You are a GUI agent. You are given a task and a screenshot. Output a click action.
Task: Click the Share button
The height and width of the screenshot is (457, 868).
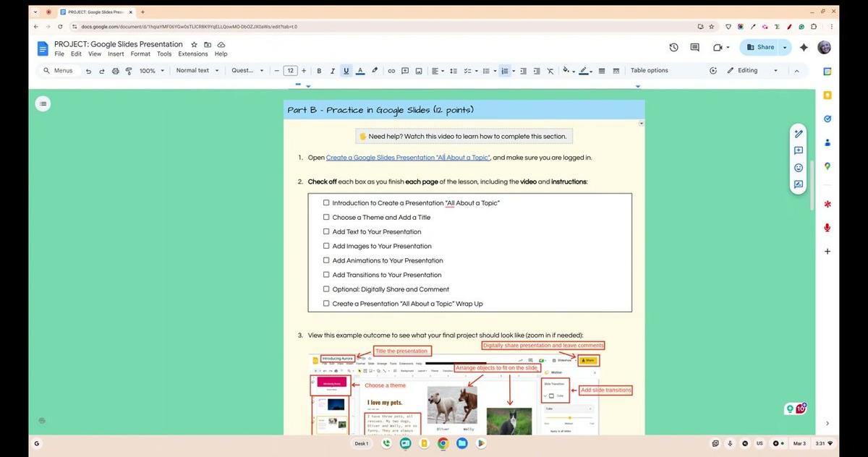tap(759, 48)
